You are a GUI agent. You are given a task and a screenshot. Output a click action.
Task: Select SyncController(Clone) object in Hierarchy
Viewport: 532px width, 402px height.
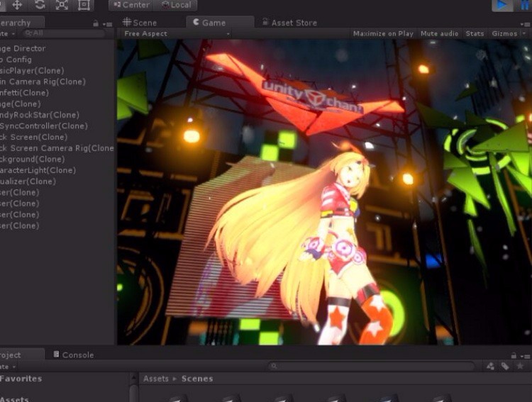coord(57,126)
